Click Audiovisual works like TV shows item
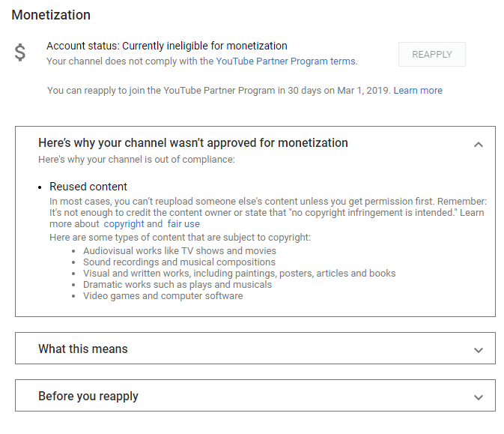Viewport: 504px width, 434px height. [180, 250]
